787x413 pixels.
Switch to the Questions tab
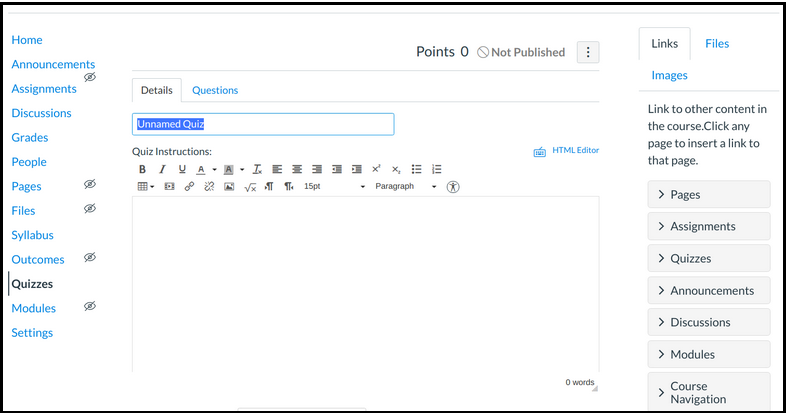[215, 90]
